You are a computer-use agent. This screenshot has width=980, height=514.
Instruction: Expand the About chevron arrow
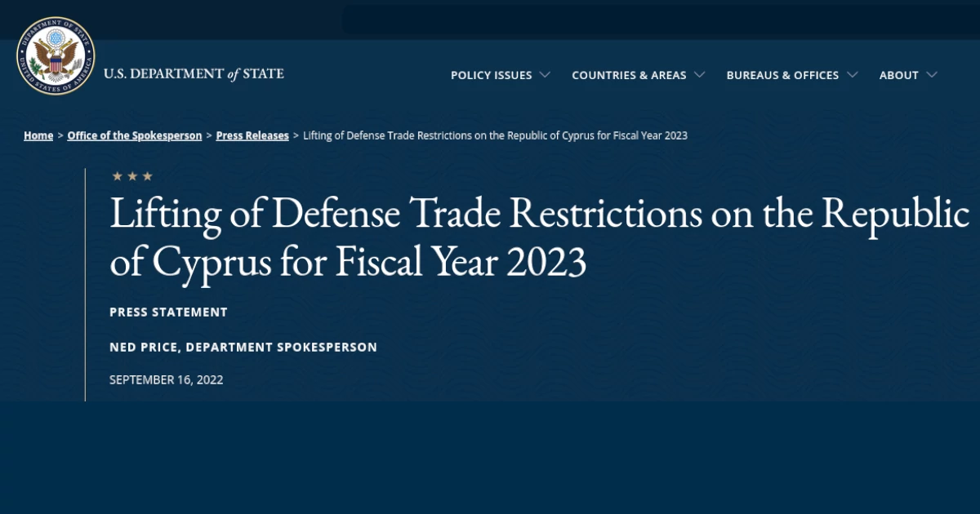point(932,75)
